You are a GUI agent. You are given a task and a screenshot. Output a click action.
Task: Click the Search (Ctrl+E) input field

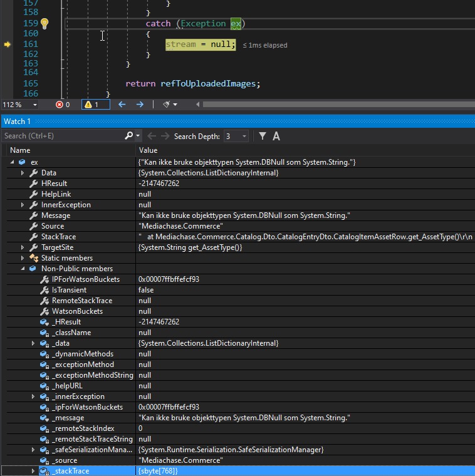tap(60, 136)
